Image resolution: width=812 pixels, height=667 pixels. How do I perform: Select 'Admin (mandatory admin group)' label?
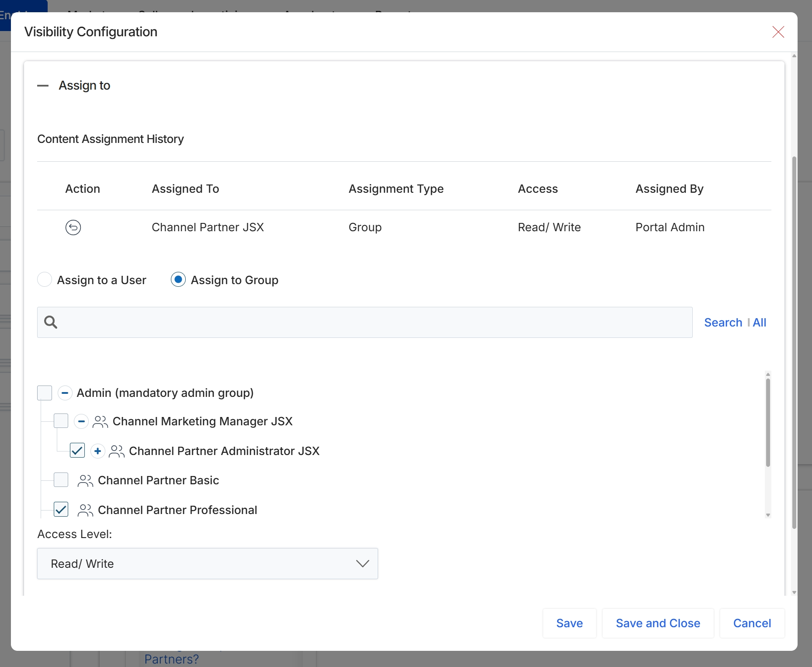(165, 393)
